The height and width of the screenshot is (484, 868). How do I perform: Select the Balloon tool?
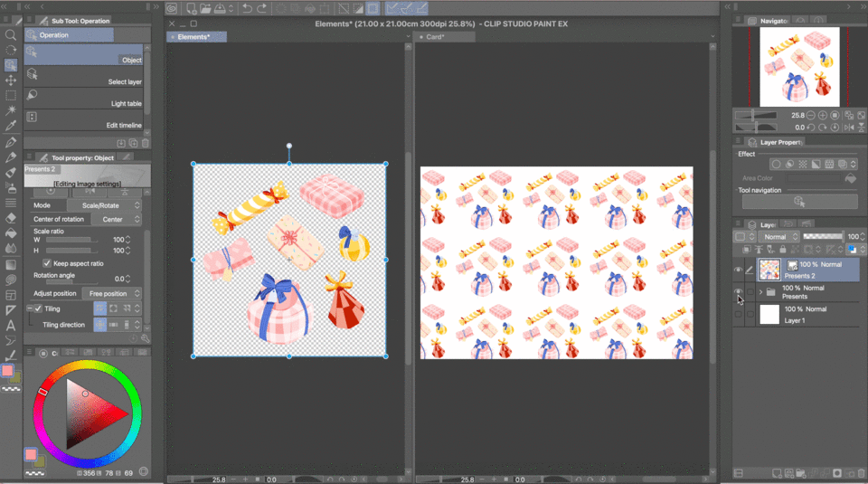pos(11,340)
